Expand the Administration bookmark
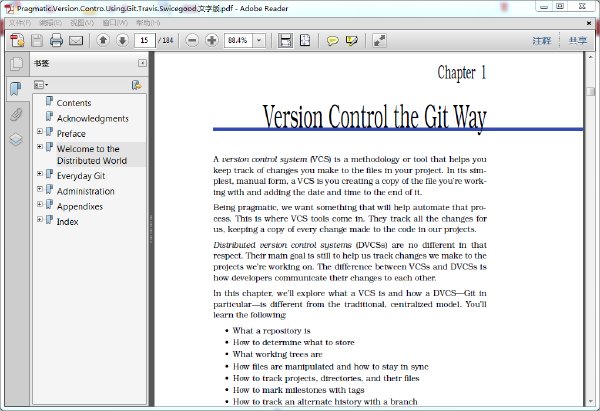600x411 pixels. pos(40,189)
